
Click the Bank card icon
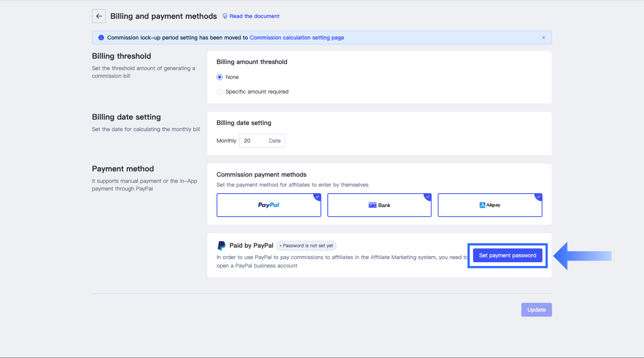[x=372, y=205]
